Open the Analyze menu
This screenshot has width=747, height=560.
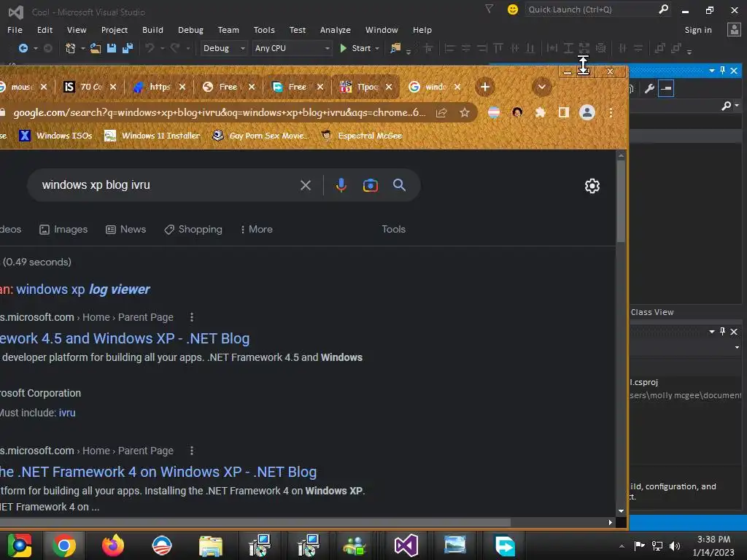336,29
